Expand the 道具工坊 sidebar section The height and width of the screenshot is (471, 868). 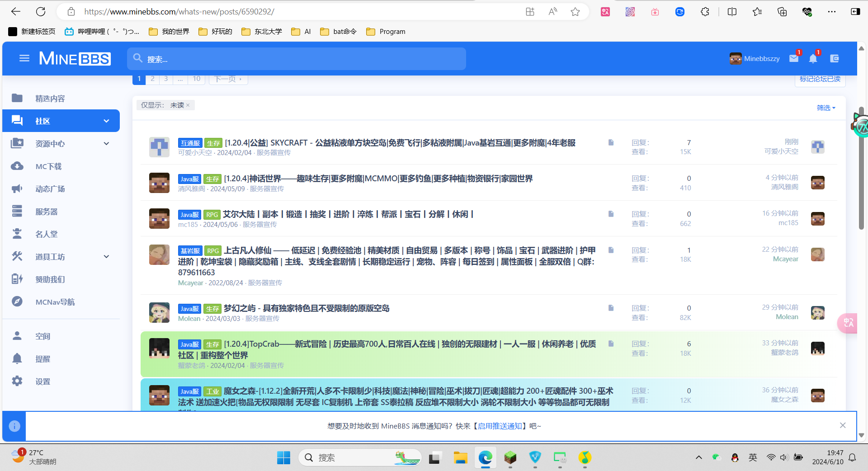coord(106,257)
